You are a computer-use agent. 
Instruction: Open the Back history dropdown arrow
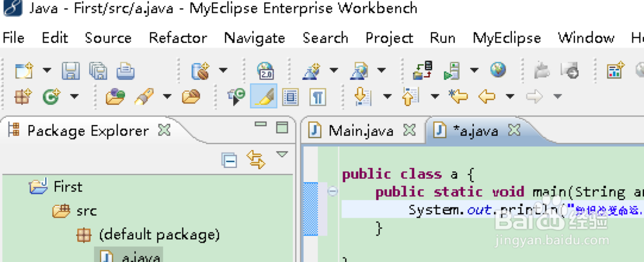(x=509, y=97)
